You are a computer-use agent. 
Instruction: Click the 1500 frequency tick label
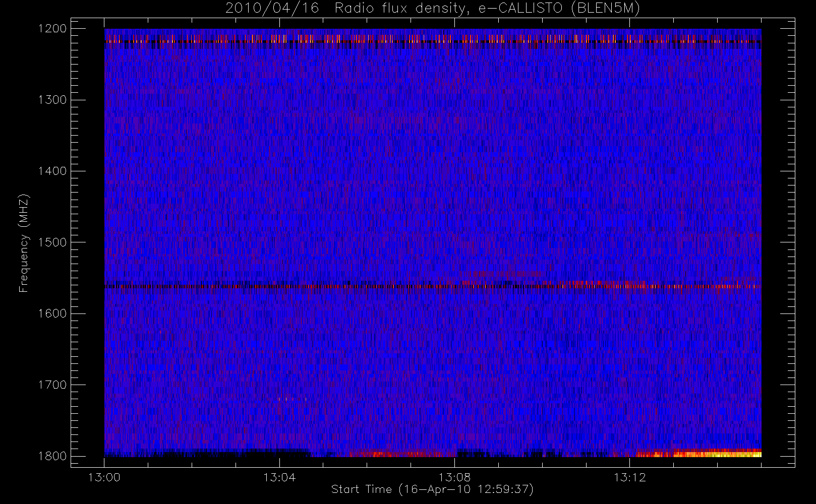(52, 242)
